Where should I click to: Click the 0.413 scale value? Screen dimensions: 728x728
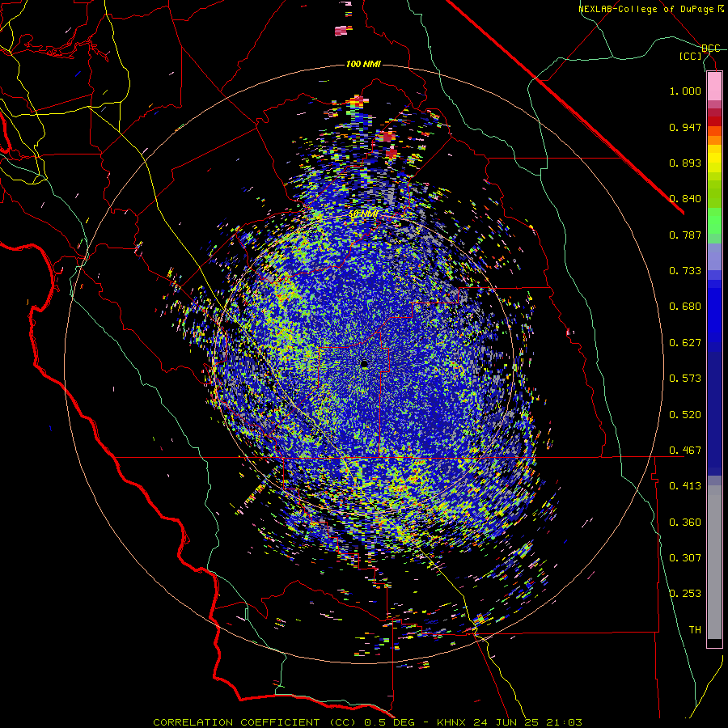click(685, 486)
